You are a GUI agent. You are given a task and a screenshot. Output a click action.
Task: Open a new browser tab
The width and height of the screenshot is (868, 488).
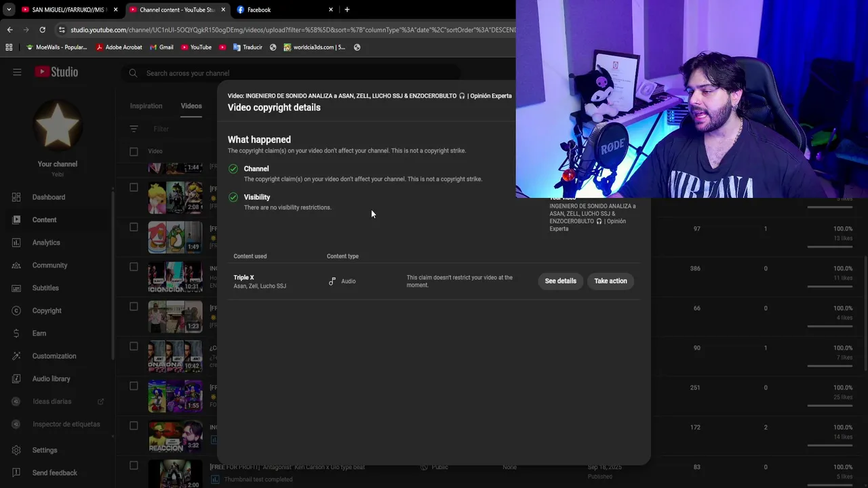(x=347, y=9)
